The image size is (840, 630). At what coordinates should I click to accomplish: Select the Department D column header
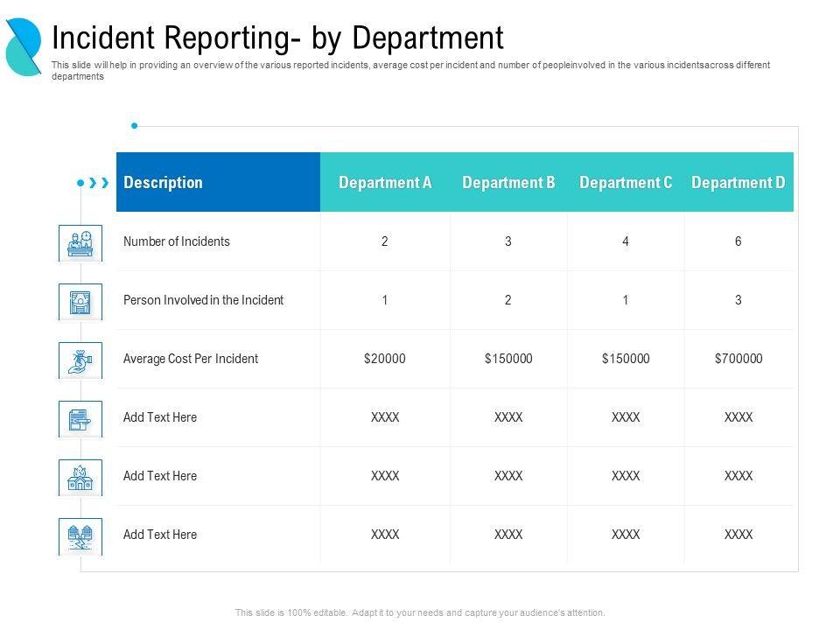point(738,183)
